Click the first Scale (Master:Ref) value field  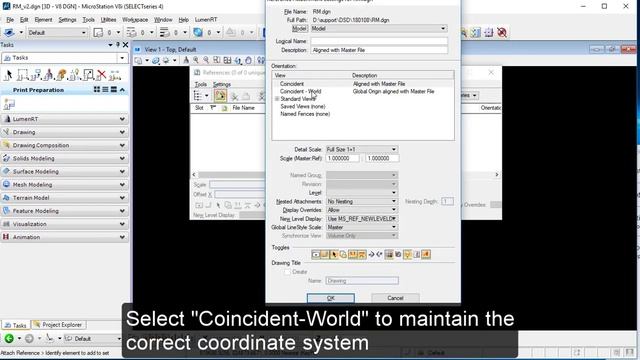pyautogui.click(x=342, y=158)
